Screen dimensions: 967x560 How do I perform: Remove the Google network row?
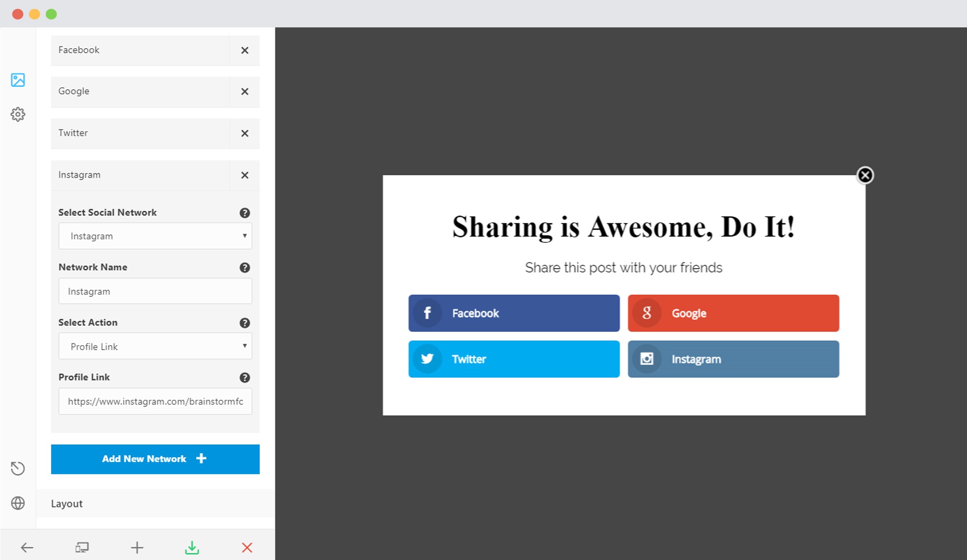(245, 92)
